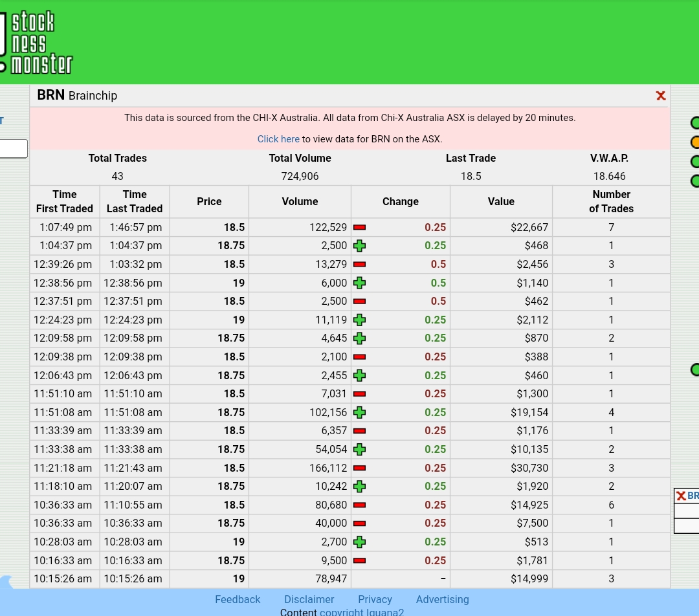Viewport: 699px width, 616px height.
Task: Click the 'Time Last Traded' column header
Action: pyautogui.click(x=135, y=201)
